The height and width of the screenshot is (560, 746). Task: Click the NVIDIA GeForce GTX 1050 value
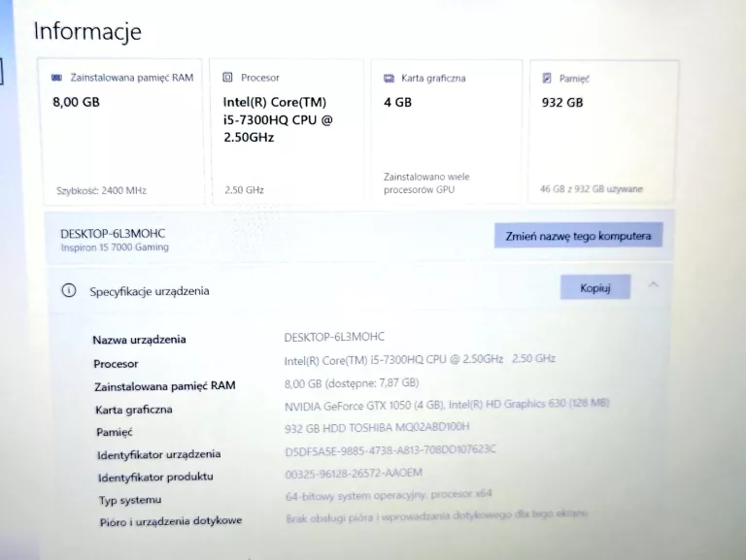click(x=447, y=405)
